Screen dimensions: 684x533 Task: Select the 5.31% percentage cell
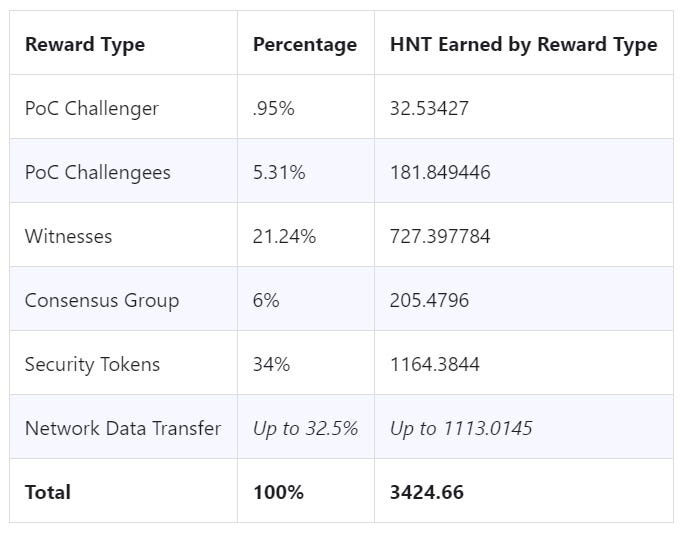click(279, 173)
